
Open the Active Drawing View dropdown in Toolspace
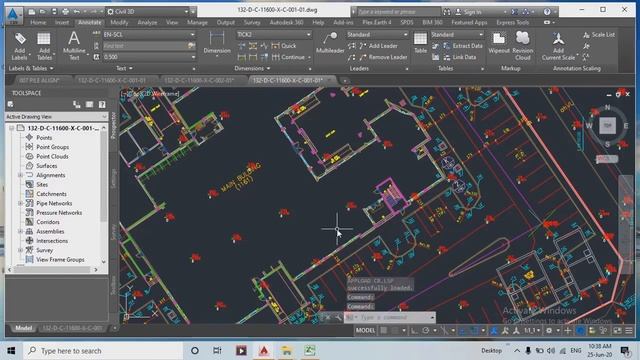[x=56, y=117]
